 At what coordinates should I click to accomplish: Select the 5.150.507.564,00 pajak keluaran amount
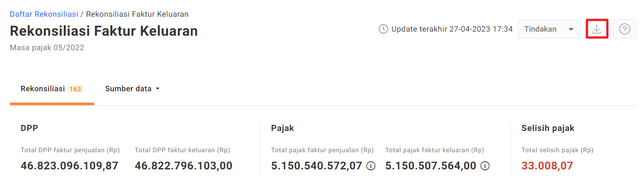tap(431, 166)
